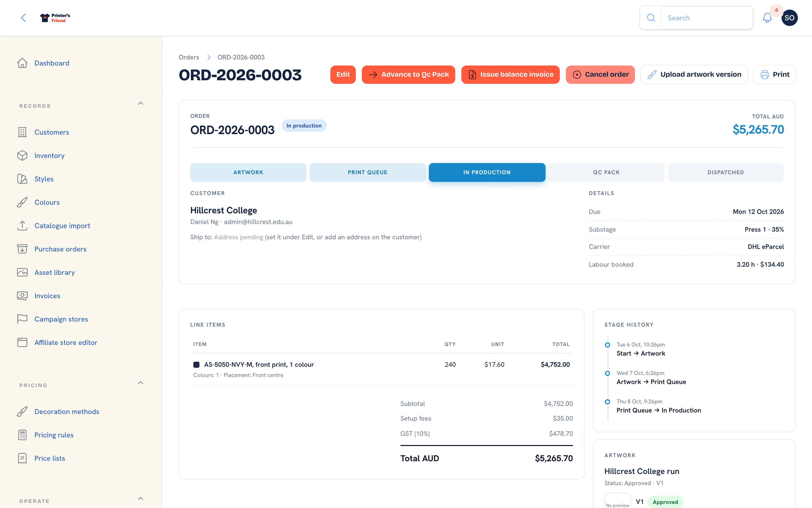
Task: Click the Styles swatch icon
Action: tap(22, 179)
